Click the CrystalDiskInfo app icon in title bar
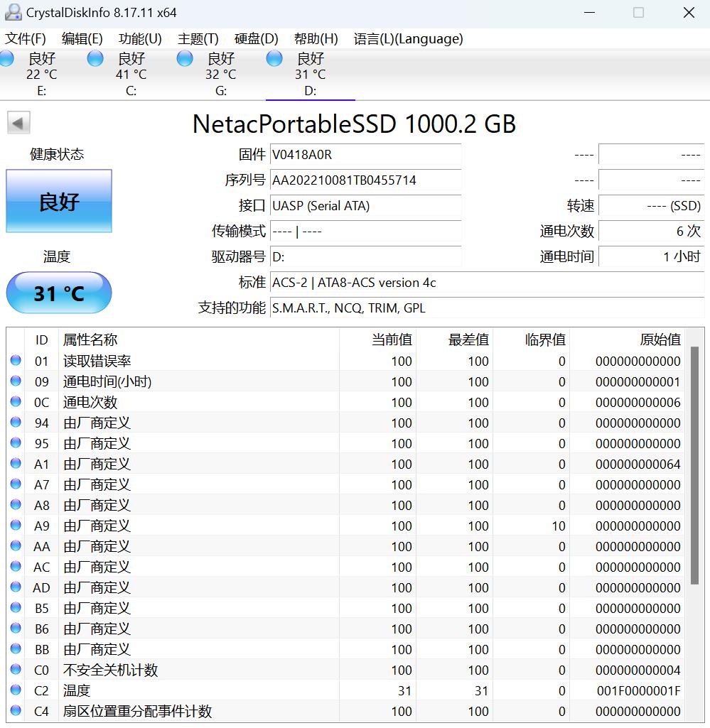This screenshot has height=728, width=710. coord(13,13)
